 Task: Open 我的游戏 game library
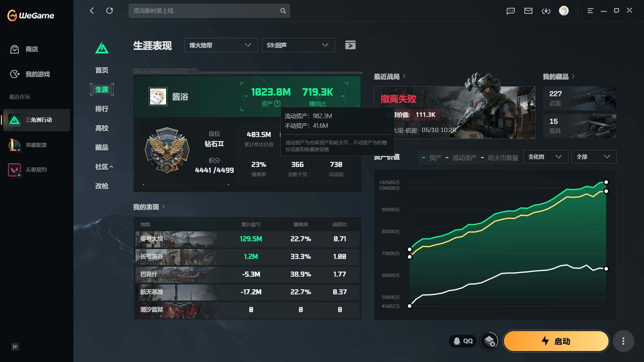point(30,74)
